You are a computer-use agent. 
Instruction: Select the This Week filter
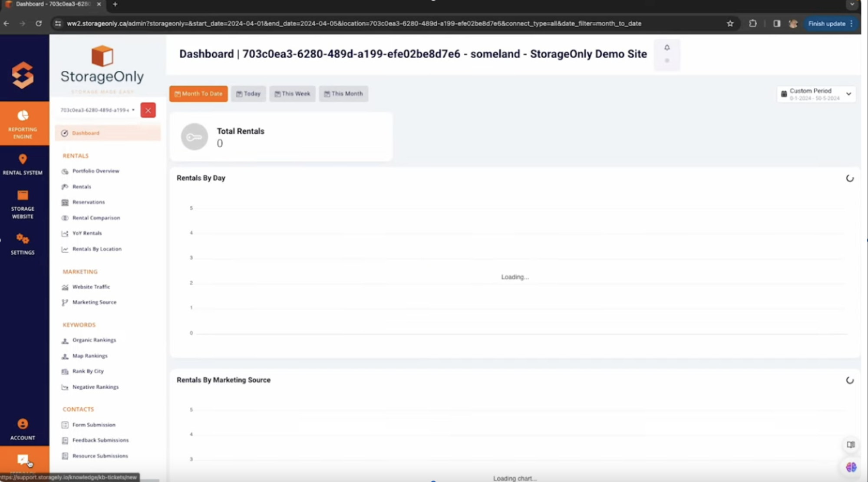click(x=292, y=94)
